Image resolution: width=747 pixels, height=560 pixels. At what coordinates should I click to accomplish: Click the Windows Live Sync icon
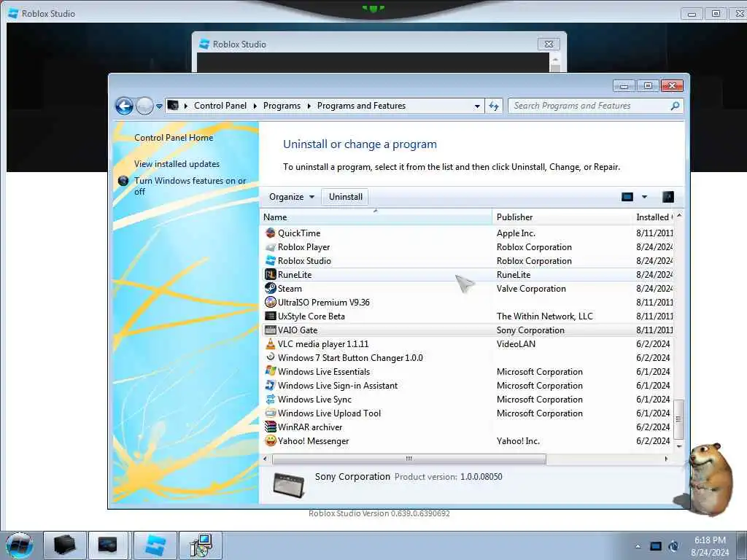point(271,399)
